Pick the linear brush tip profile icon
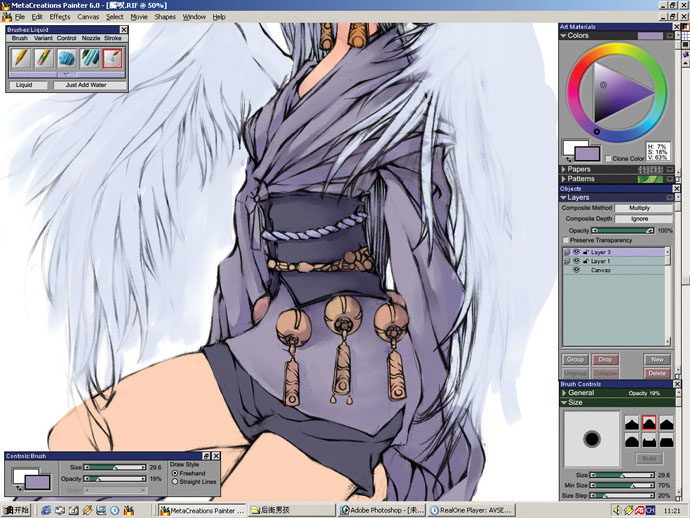Screen dimensions: 690x518 click(x=666, y=423)
